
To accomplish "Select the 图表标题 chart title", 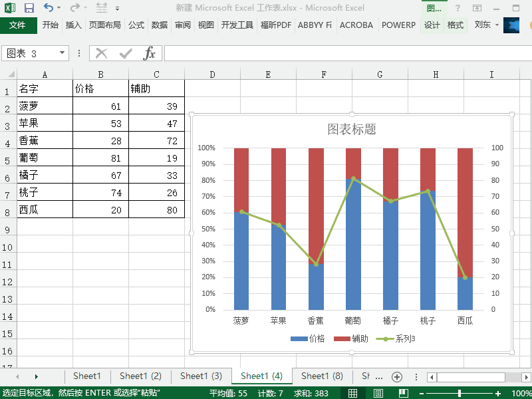I will pyautogui.click(x=352, y=129).
